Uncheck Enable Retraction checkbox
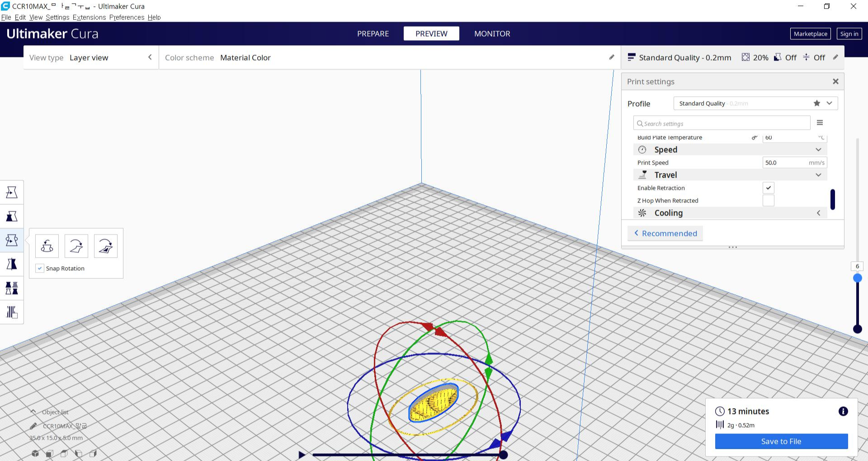This screenshot has width=868, height=461. (x=769, y=188)
